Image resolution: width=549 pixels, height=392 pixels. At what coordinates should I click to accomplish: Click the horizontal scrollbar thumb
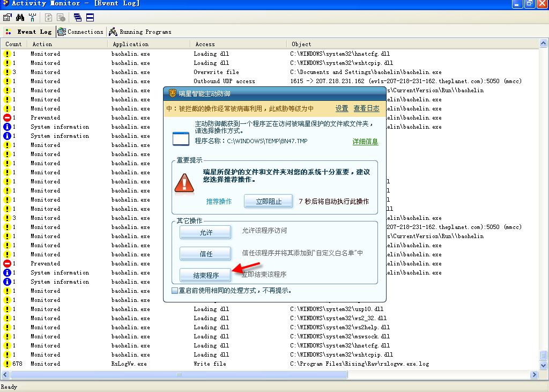[x=179, y=374]
